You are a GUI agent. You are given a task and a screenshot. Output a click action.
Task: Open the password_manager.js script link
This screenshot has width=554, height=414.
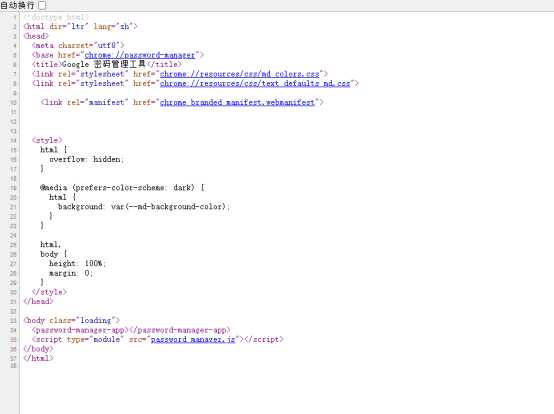click(193, 339)
